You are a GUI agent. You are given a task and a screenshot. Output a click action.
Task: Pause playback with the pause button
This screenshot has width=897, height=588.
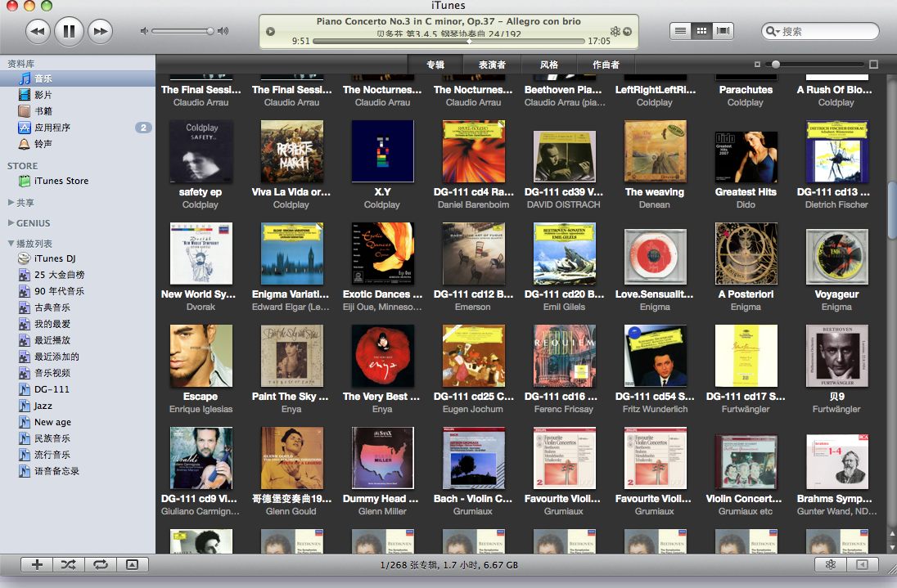point(69,31)
